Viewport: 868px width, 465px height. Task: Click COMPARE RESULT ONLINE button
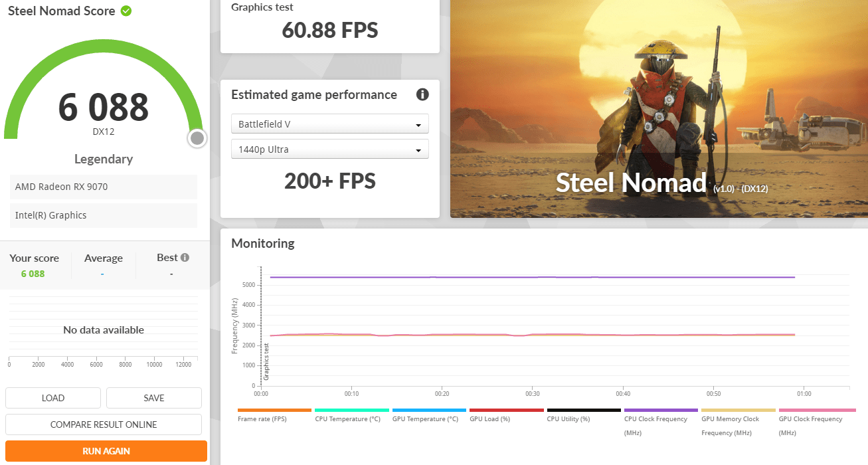104,424
